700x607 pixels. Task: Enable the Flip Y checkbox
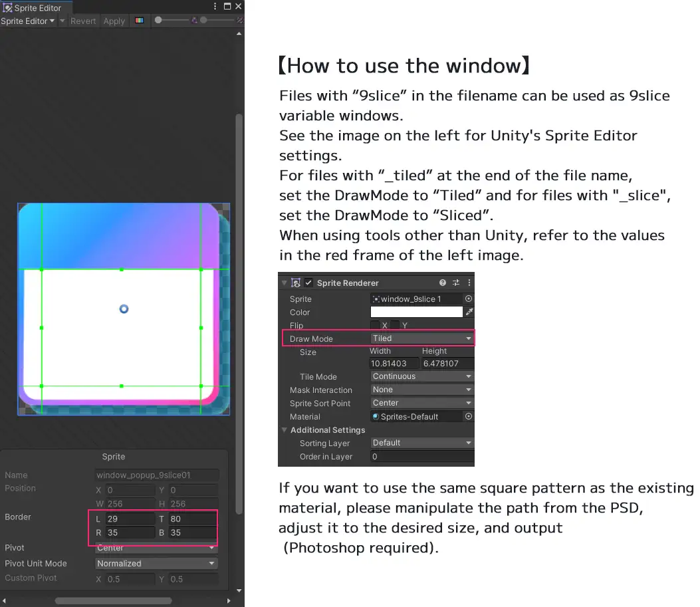tap(395, 325)
